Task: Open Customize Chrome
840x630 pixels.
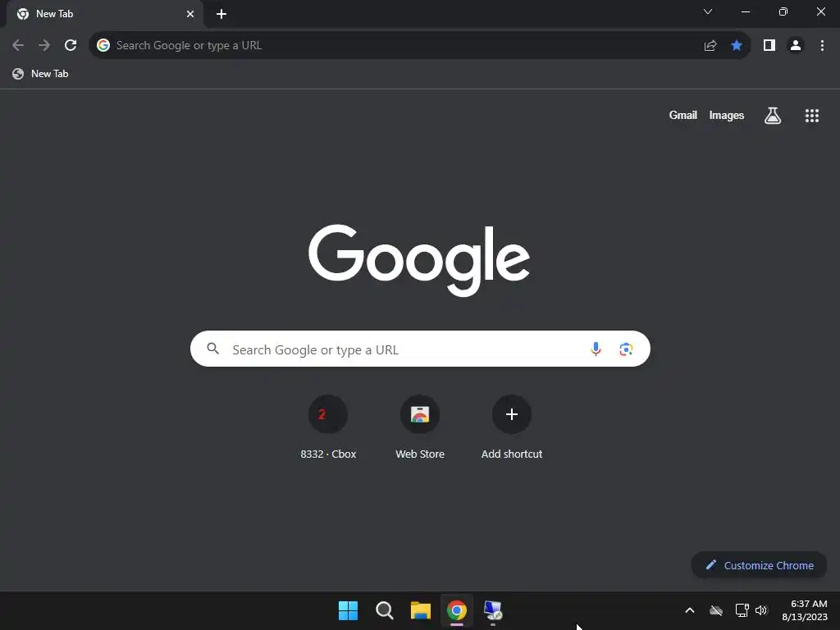Action: point(759,565)
